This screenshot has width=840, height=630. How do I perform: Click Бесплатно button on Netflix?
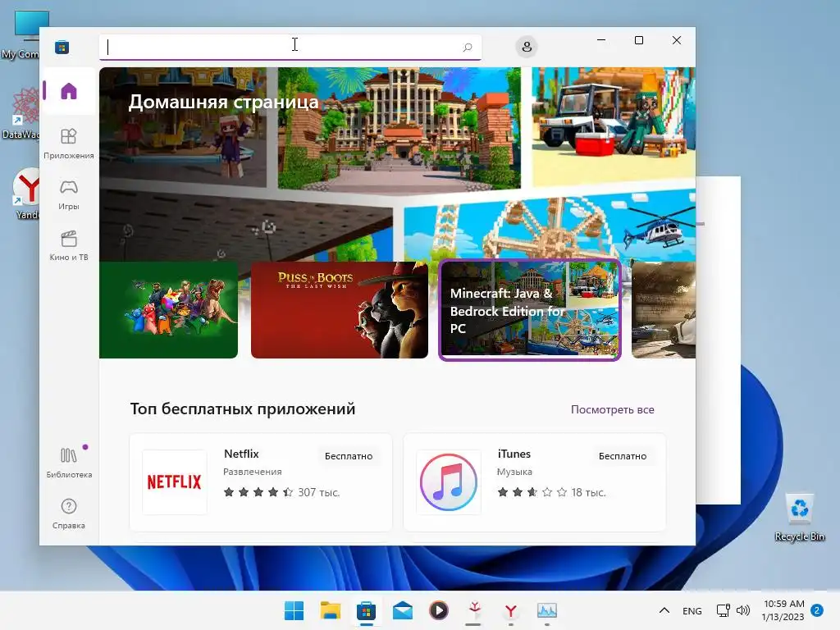coord(349,456)
